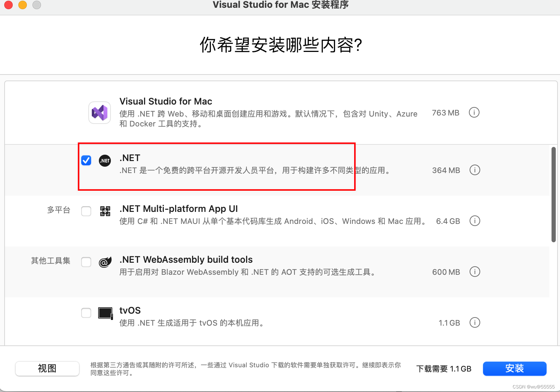Click the 364 MB size value
The image size is (560, 392).
[x=446, y=170]
